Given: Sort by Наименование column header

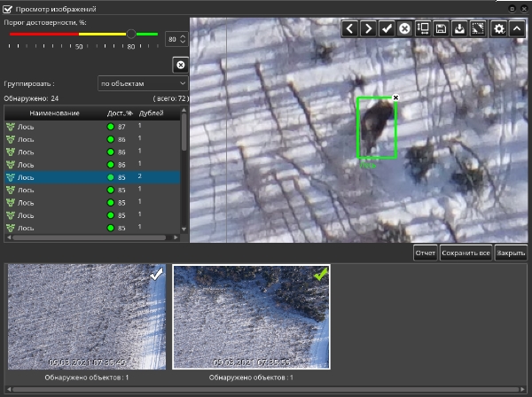Looking at the screenshot, I should point(54,113).
